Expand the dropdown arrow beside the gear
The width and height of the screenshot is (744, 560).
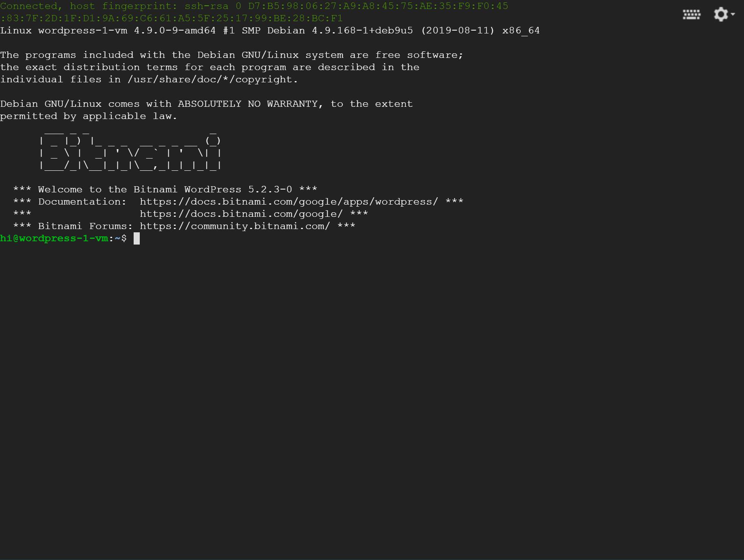click(733, 14)
